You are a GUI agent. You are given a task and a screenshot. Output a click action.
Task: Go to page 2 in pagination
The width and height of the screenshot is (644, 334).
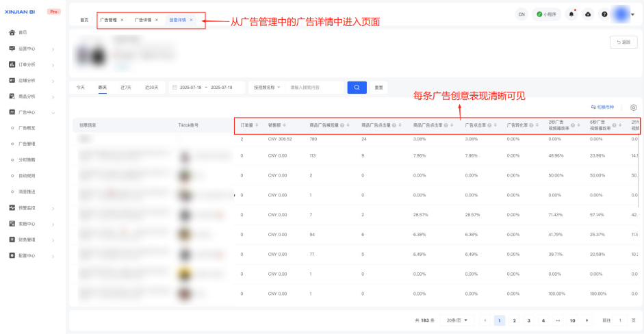(514, 320)
